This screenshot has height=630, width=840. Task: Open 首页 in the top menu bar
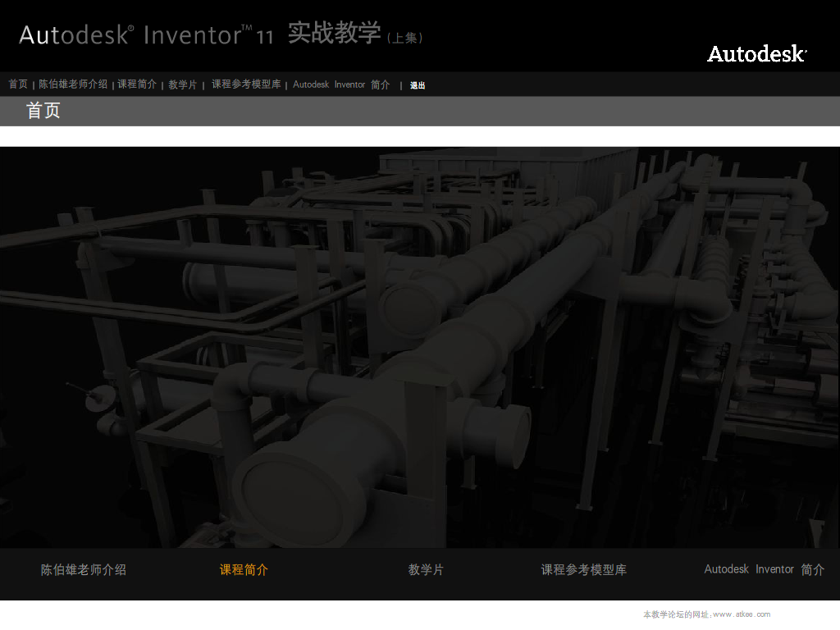click(x=18, y=84)
